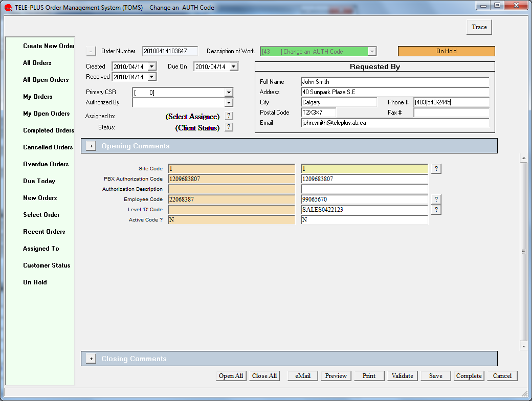532x401 pixels.
Task: Click the Phone # field
Action: [x=452, y=102]
